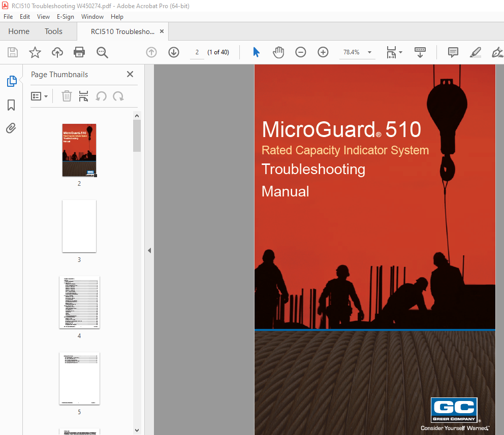Zoom in with plus icon
The width and height of the screenshot is (504, 435).
[x=323, y=52]
